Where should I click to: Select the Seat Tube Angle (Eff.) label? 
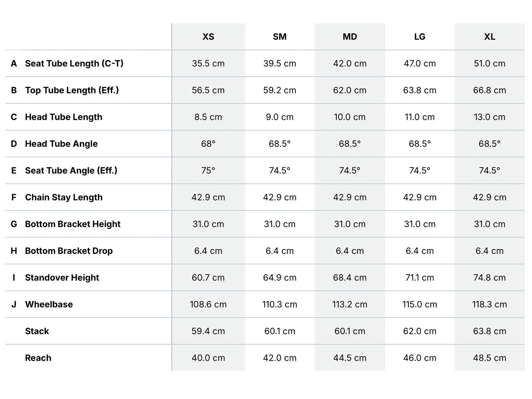pos(71,171)
